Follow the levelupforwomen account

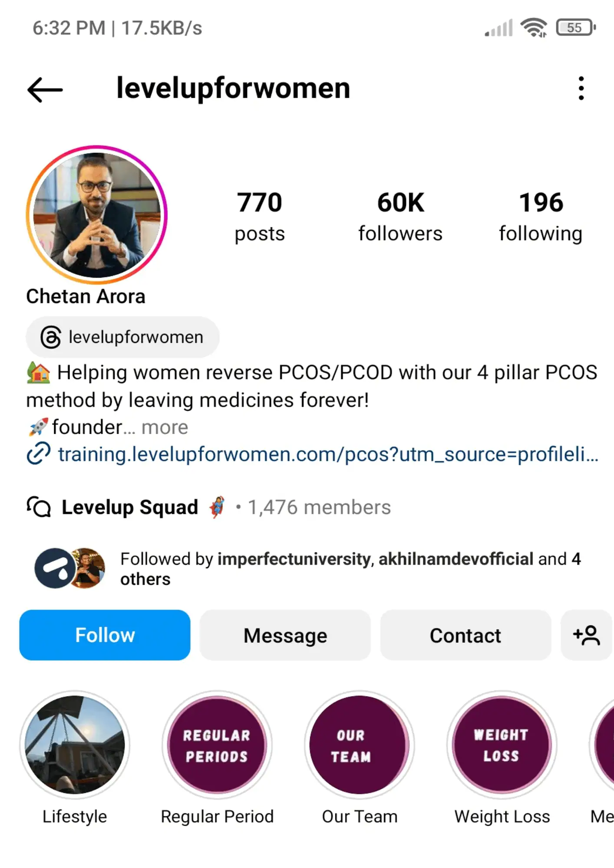(105, 635)
